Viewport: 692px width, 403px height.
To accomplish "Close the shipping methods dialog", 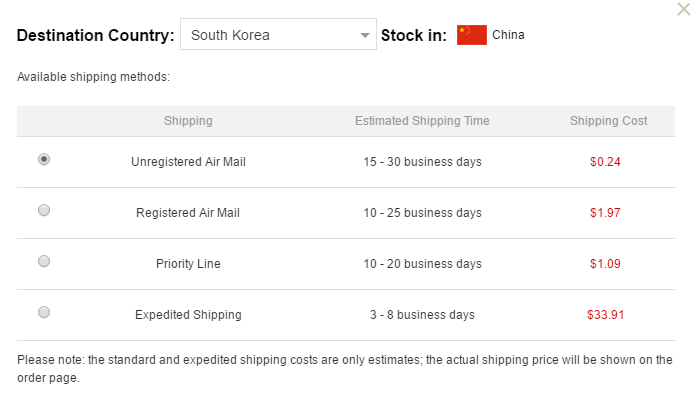I will pyautogui.click(x=684, y=9).
